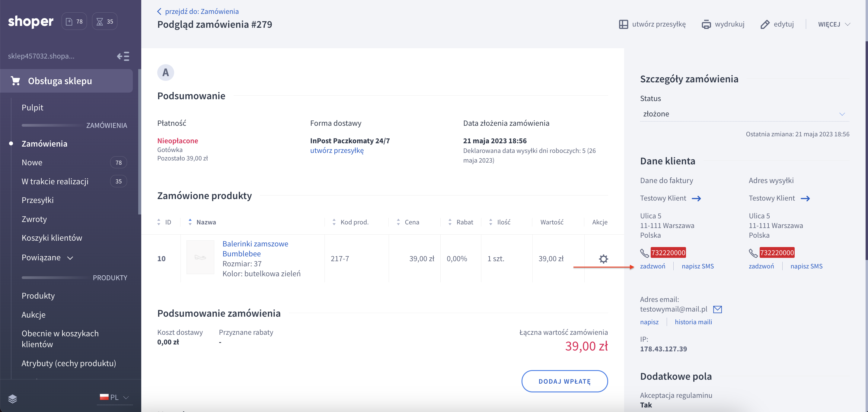
Task: Collapse sidebar with the arrow-menu icon
Action: (x=123, y=56)
